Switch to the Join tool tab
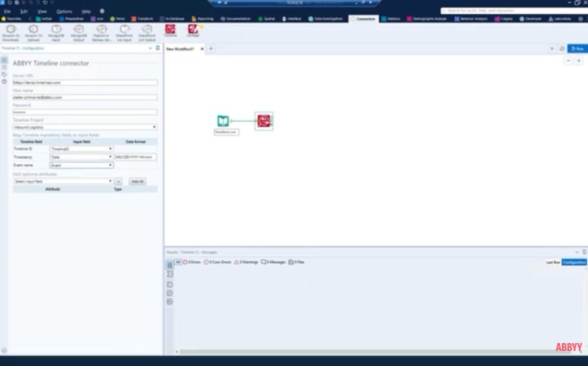 pos(97,19)
